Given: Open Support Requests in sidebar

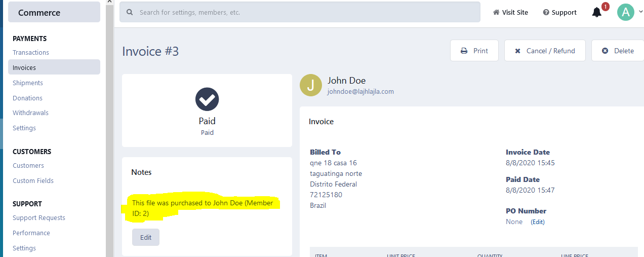Looking at the screenshot, I should pyautogui.click(x=39, y=217).
